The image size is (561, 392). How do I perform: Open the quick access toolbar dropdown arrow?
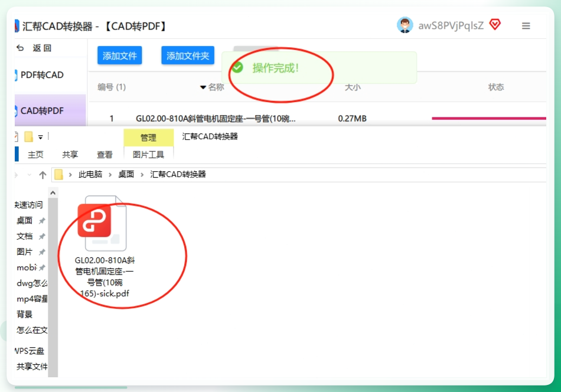(x=40, y=137)
